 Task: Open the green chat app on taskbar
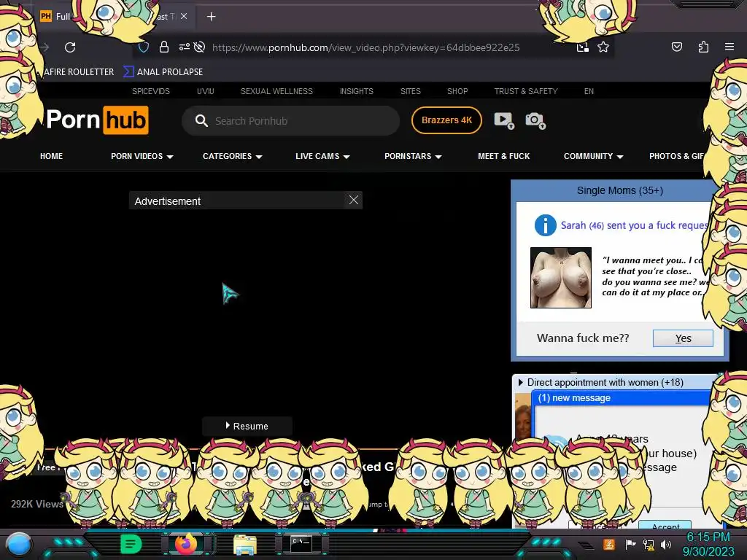pos(131,544)
